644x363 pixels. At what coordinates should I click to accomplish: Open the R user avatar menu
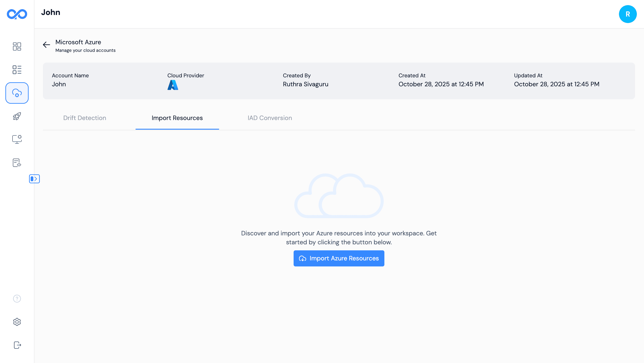[627, 14]
